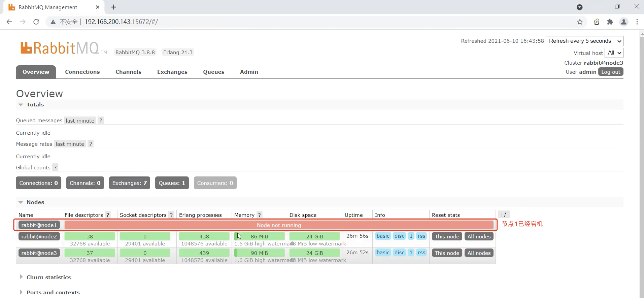Switch to the Admin tab
This screenshot has height=298, width=644.
point(249,72)
